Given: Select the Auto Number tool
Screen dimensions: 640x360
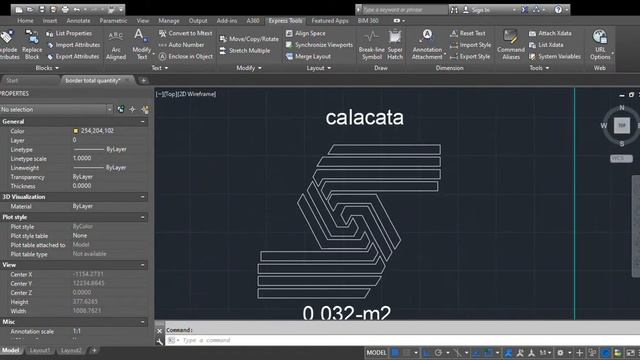Looking at the screenshot, I should tap(181, 45).
